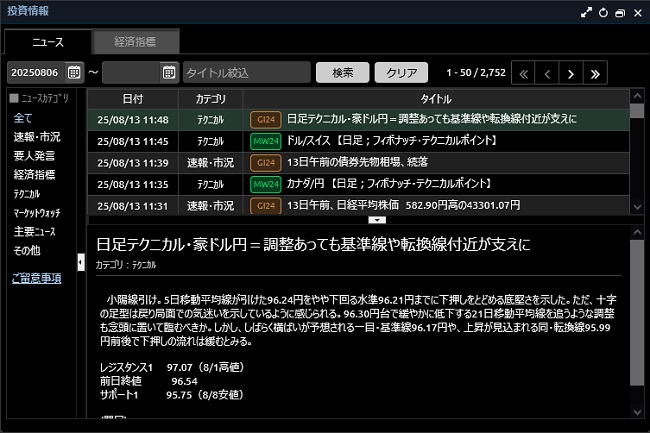Open news 日足テクニカル・豪ドル円 row
This screenshot has height=433, width=650.
tap(359, 120)
